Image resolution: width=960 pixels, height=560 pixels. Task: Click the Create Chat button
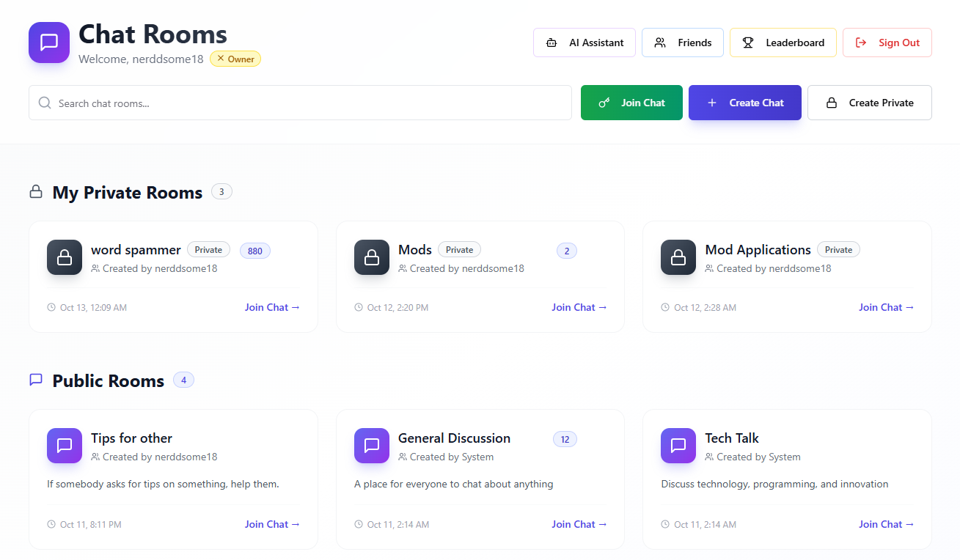click(x=745, y=103)
